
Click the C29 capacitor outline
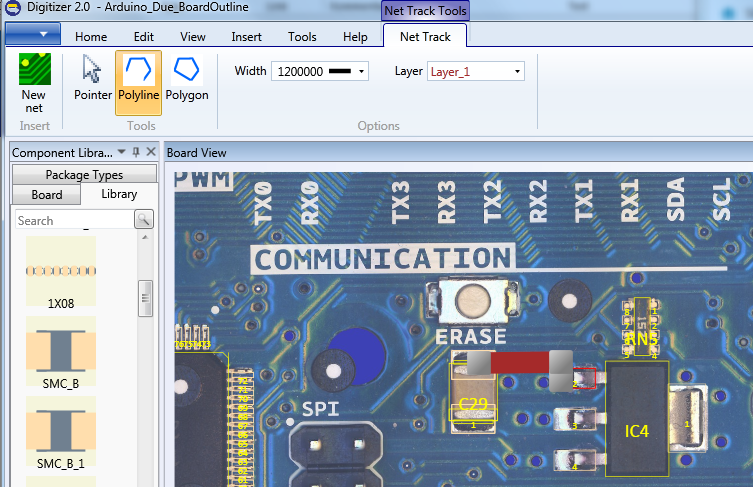(473, 391)
